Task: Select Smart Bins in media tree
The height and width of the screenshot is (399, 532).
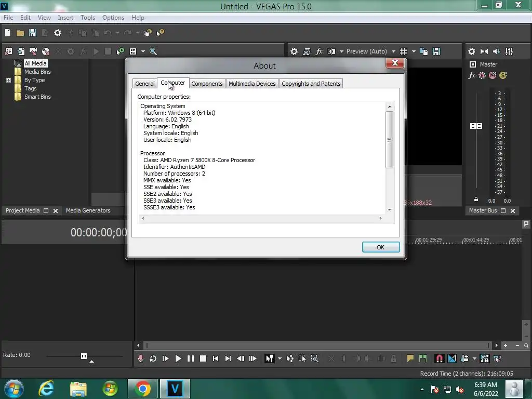Action: click(37, 97)
